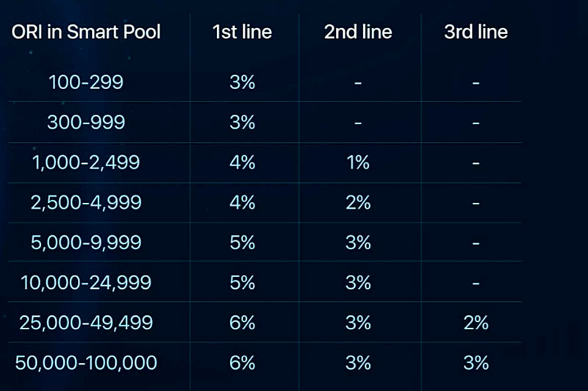This screenshot has width=588, height=391.
Task: Select 1st line 6% in 25,000-49,499 row
Action: click(242, 322)
